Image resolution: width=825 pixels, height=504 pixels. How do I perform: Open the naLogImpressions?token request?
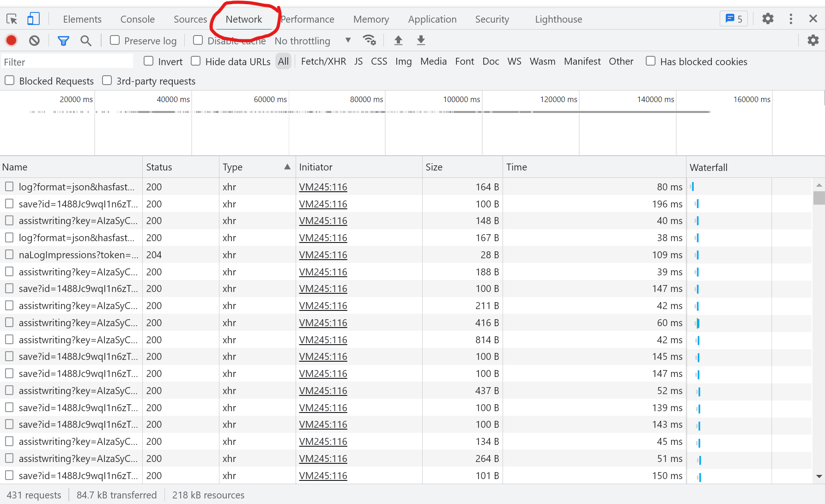[x=79, y=255]
